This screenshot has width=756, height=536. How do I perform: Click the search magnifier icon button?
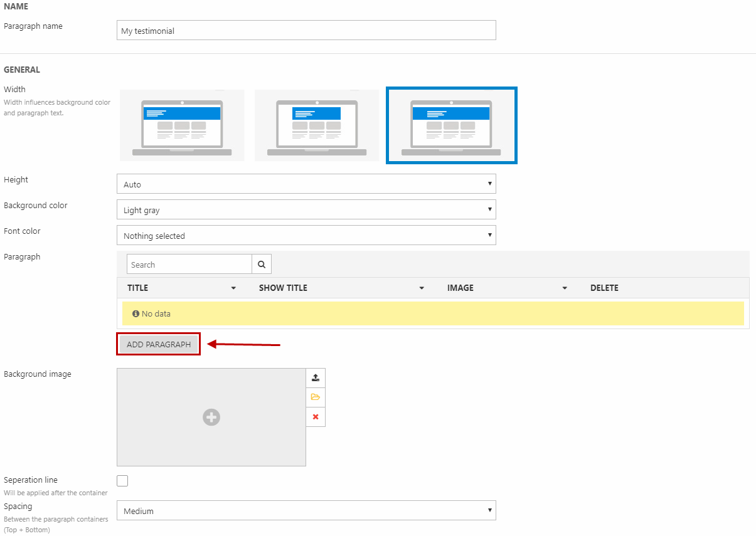pyautogui.click(x=262, y=265)
